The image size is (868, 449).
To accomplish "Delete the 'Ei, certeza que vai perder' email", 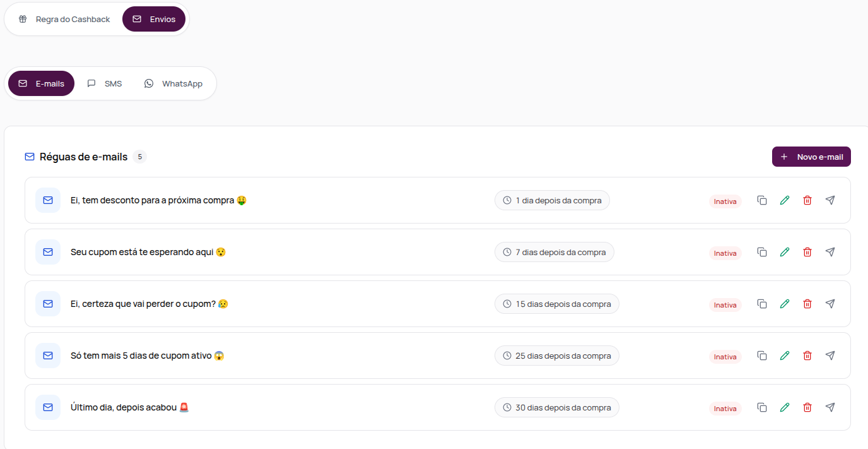I will click(807, 304).
